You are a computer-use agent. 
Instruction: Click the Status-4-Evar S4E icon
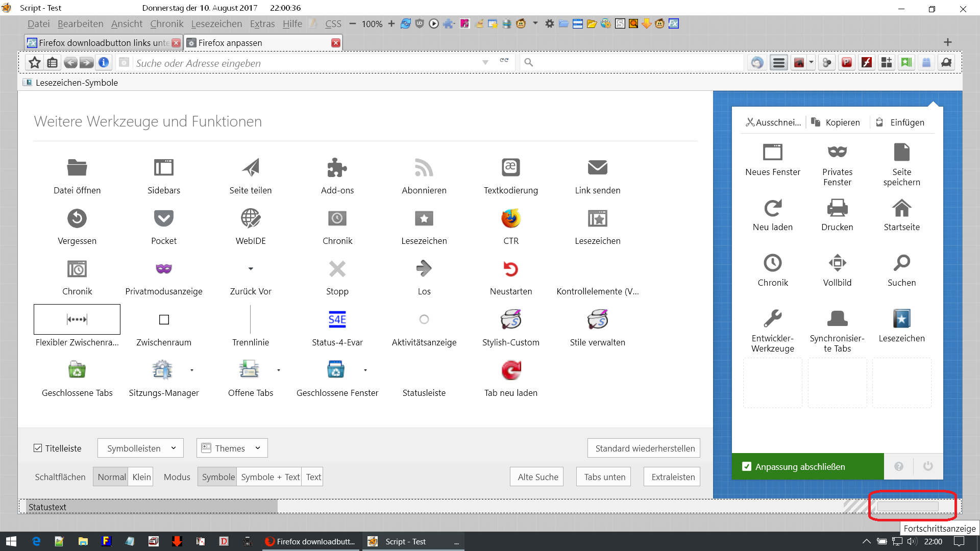tap(337, 319)
